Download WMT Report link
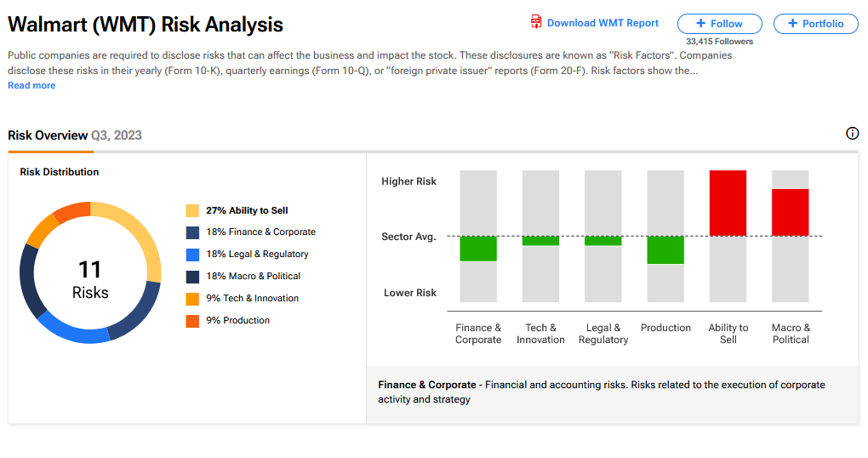 602,23
